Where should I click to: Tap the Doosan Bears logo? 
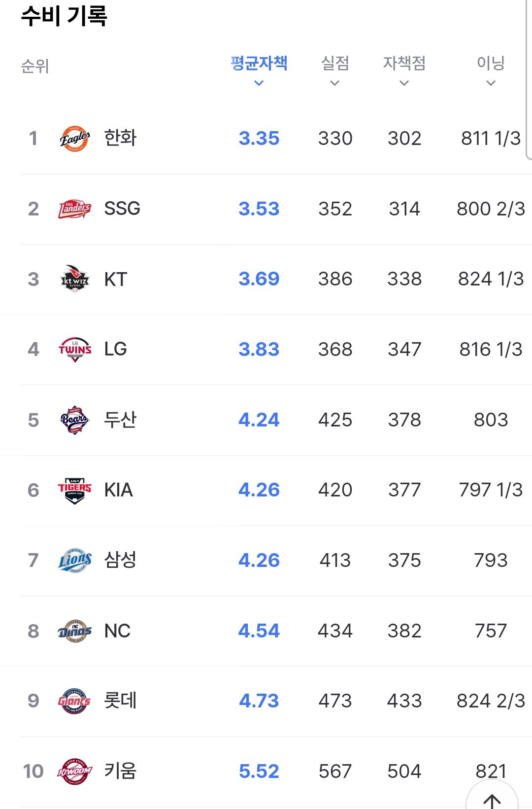(75, 420)
